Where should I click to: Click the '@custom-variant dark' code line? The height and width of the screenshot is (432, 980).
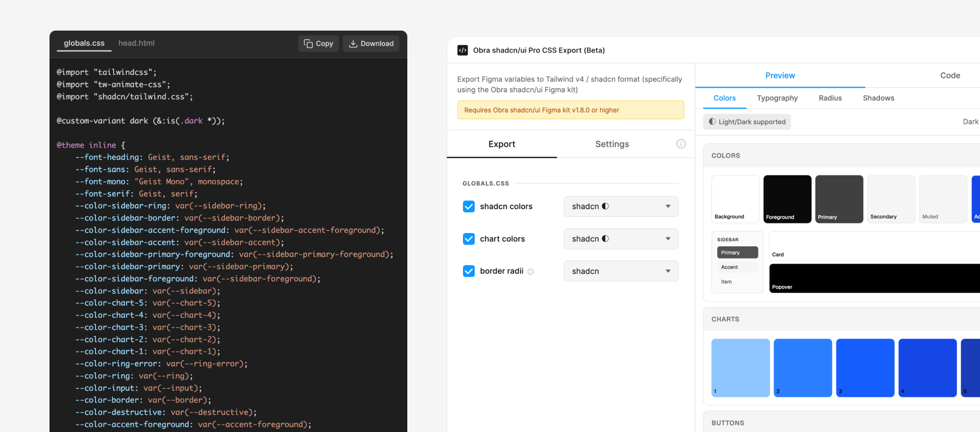(x=140, y=121)
